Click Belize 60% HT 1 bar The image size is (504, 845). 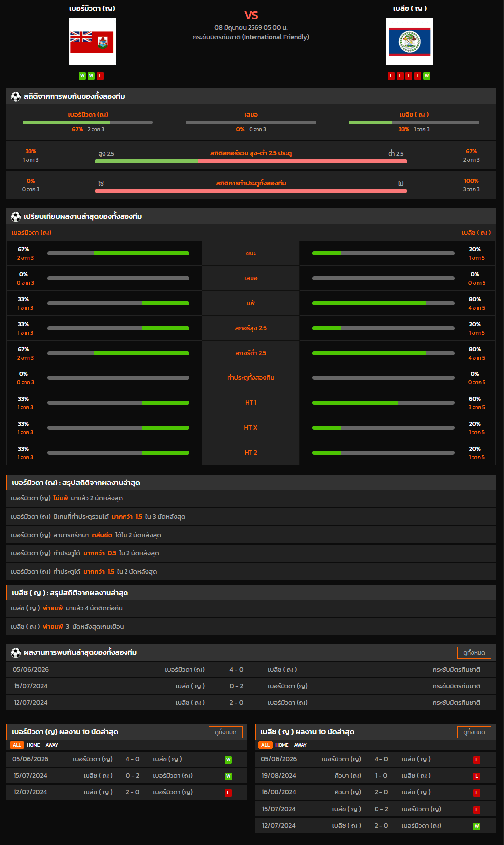pyautogui.click(x=383, y=403)
